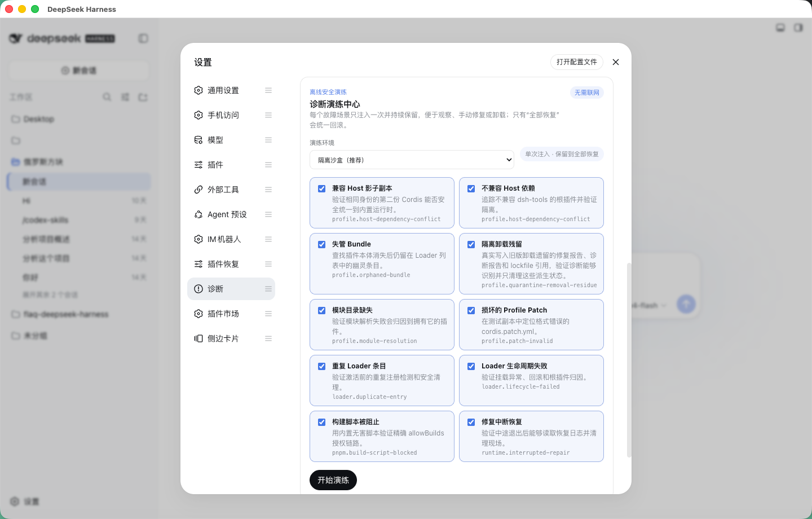Click drag handle next to 侧边卡片
This screenshot has width=812, height=519.
268,338
